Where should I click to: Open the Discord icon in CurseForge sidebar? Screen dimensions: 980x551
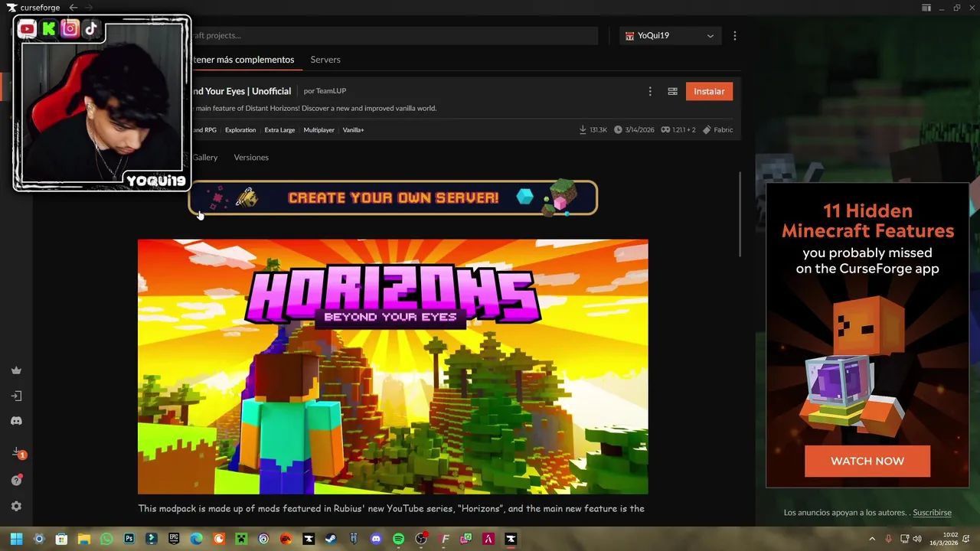click(16, 421)
